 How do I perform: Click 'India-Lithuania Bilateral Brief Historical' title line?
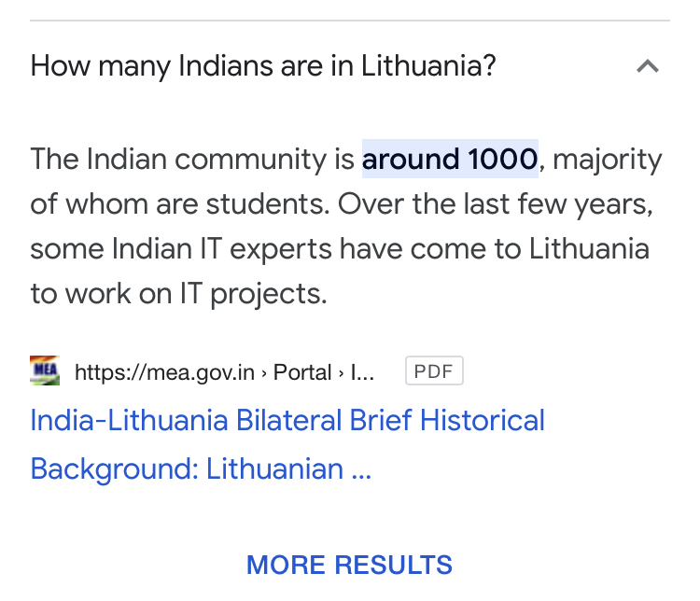coord(287,420)
